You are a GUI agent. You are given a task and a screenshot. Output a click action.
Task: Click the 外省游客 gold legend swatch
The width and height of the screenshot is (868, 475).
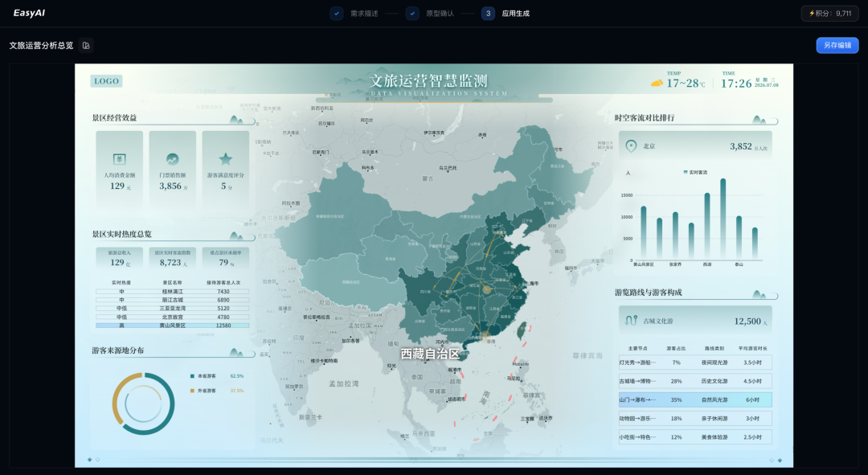pos(192,391)
